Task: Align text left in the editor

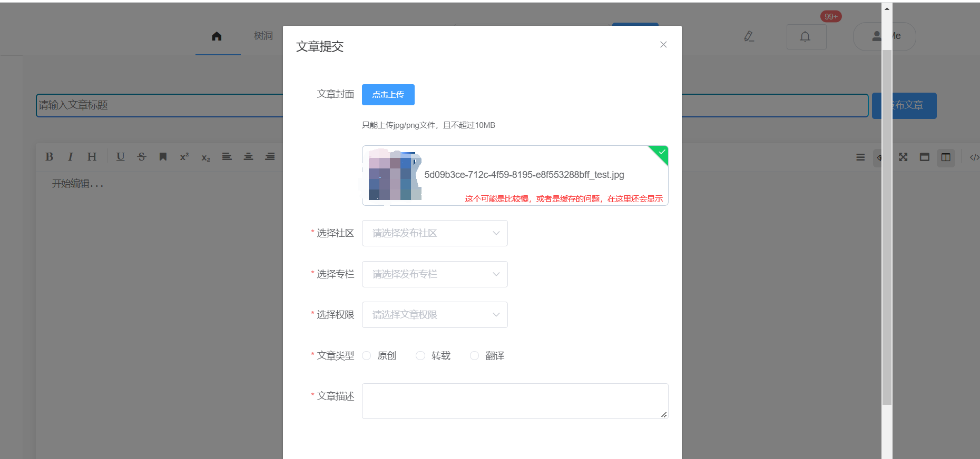Action: click(x=227, y=157)
